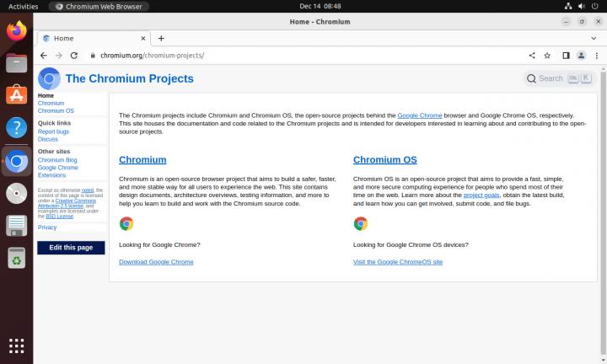
Task: Click Edit this page button
Action: pos(71,248)
